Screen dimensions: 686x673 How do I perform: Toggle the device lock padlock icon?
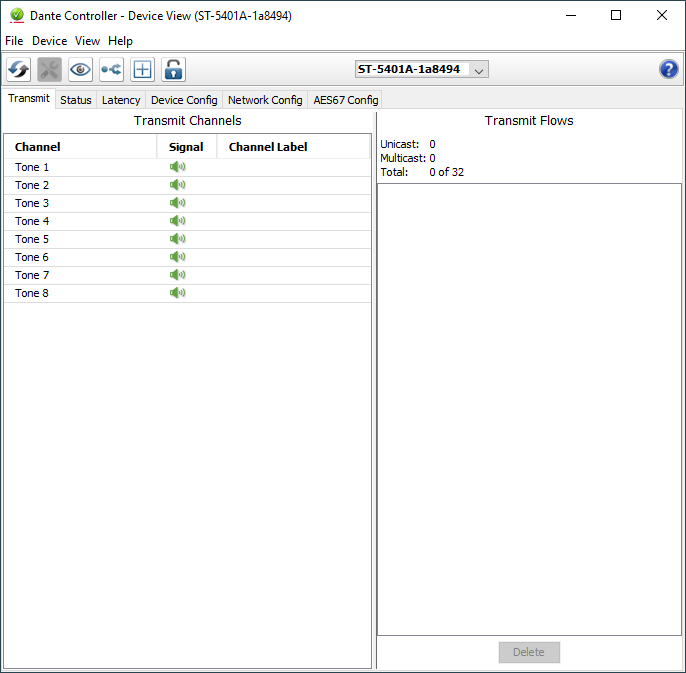click(x=174, y=69)
